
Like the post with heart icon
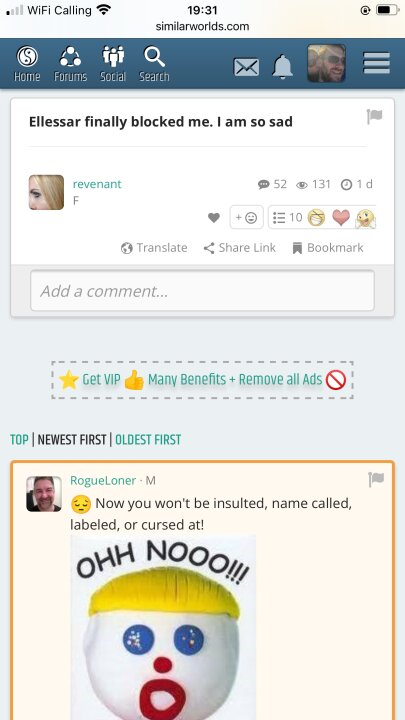point(214,218)
